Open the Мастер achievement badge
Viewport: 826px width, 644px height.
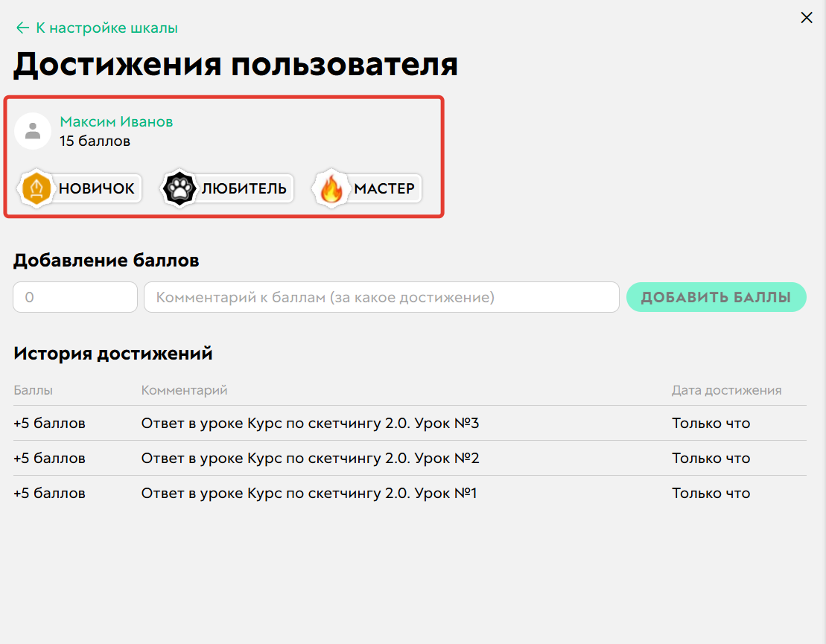pyautogui.click(x=366, y=188)
